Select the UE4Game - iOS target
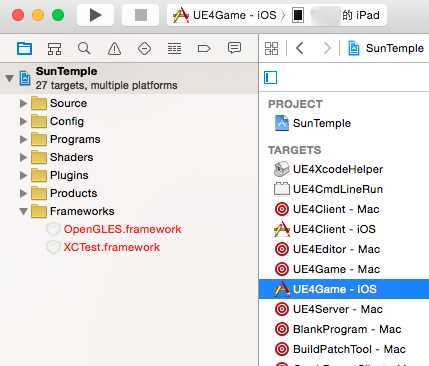The width and height of the screenshot is (429, 366). [344, 289]
